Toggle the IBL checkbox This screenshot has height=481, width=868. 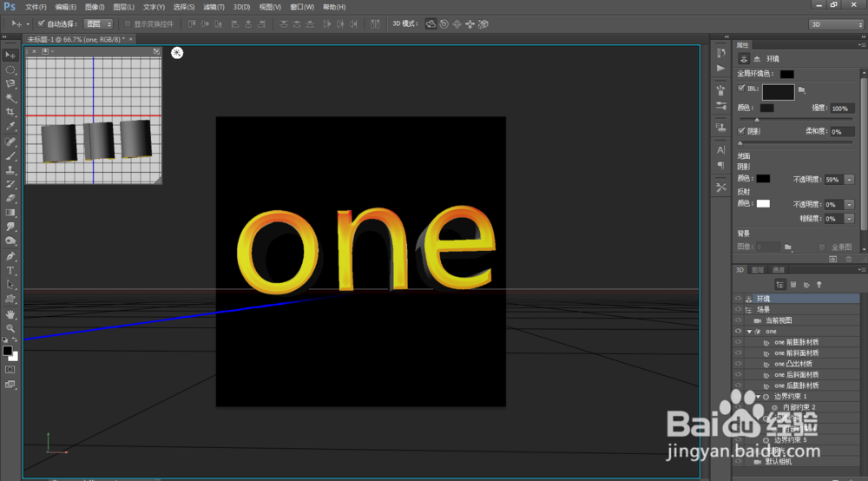741,88
